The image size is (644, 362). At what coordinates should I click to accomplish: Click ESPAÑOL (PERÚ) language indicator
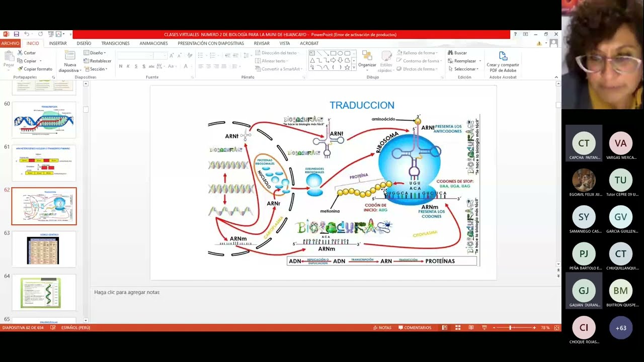click(75, 327)
